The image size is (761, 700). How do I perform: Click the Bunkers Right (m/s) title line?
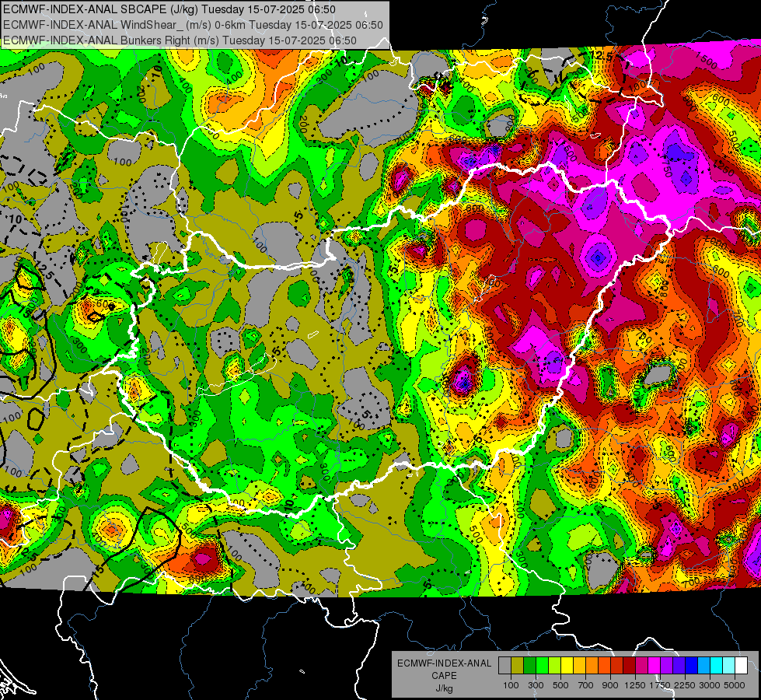click(x=180, y=40)
